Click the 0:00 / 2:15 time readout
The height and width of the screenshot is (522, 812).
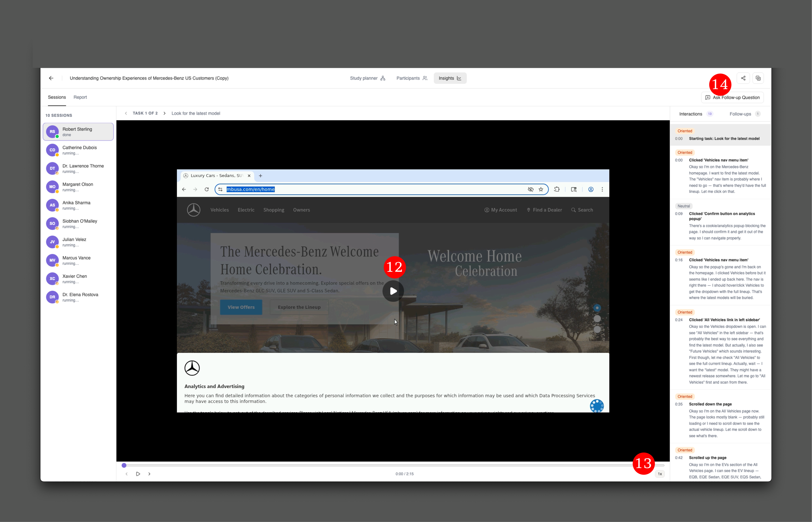404,474
